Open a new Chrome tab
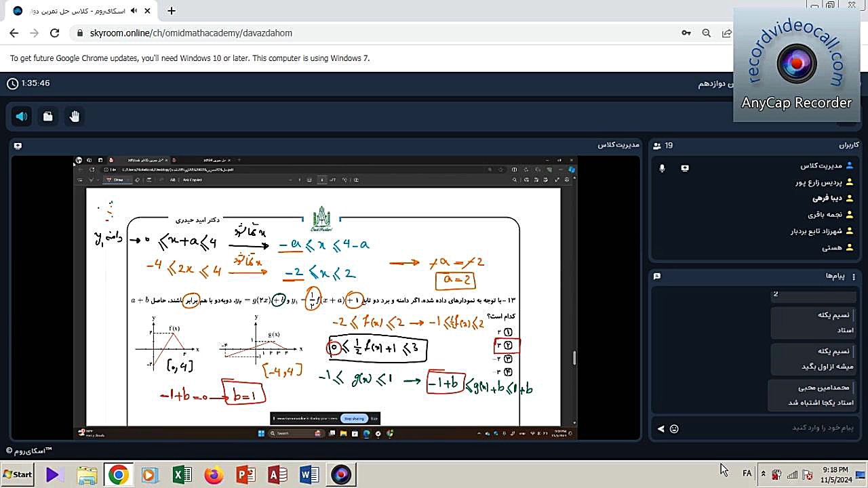The height and width of the screenshot is (488, 868). coord(172,11)
